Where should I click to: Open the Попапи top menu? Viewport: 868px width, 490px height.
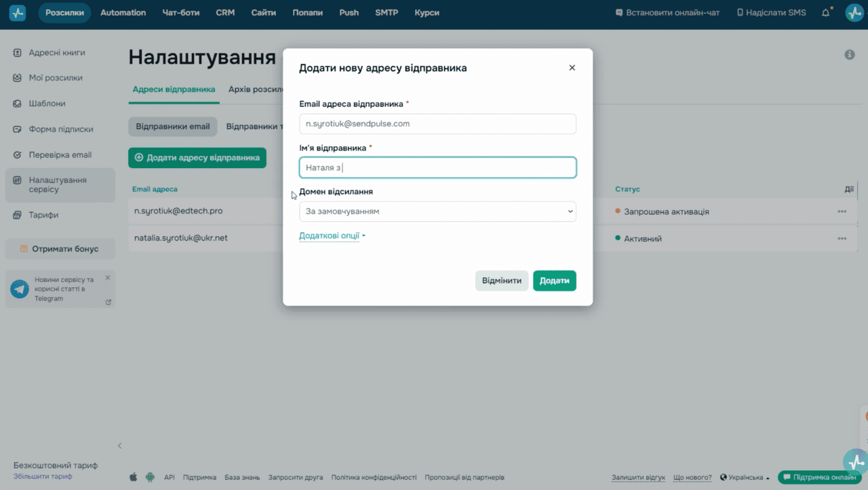308,13
